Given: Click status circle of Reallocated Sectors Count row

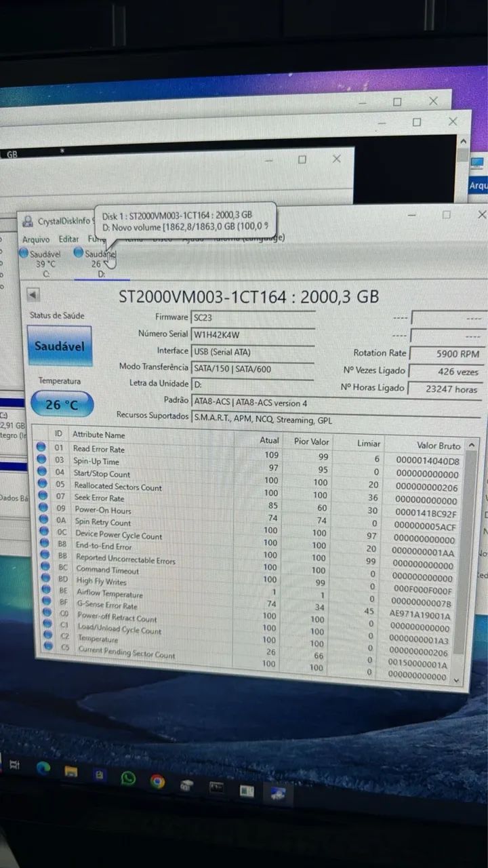Looking at the screenshot, I should pyautogui.click(x=42, y=484).
